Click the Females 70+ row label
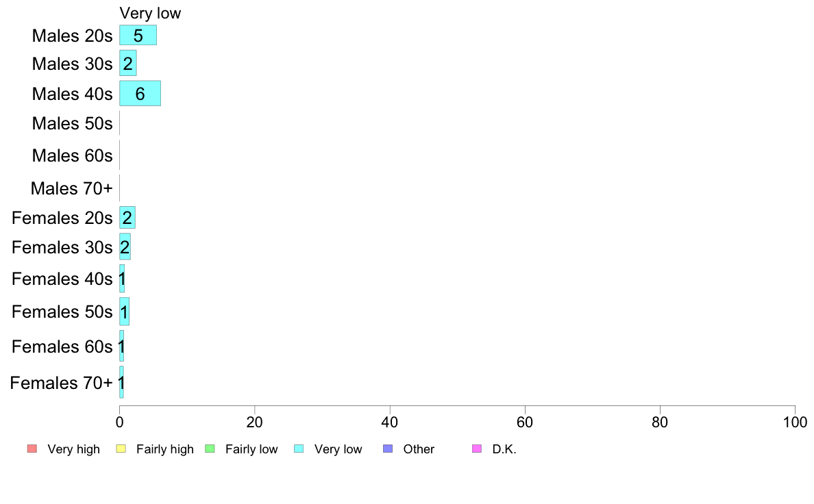This screenshot has width=814, height=504. coord(61,383)
